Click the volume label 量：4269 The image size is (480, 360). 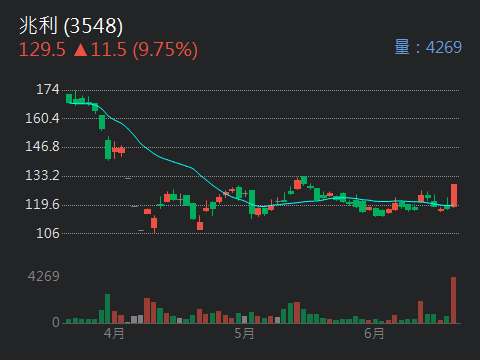[x=428, y=47]
